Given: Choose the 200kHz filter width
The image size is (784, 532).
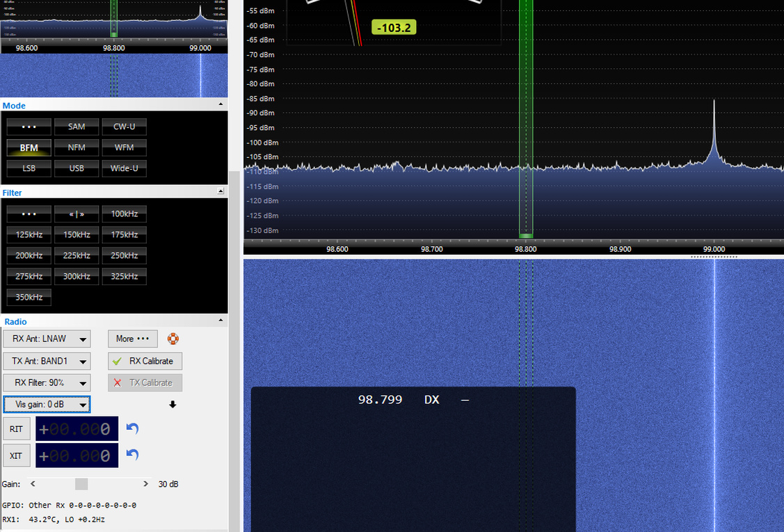Looking at the screenshot, I should 29,255.
